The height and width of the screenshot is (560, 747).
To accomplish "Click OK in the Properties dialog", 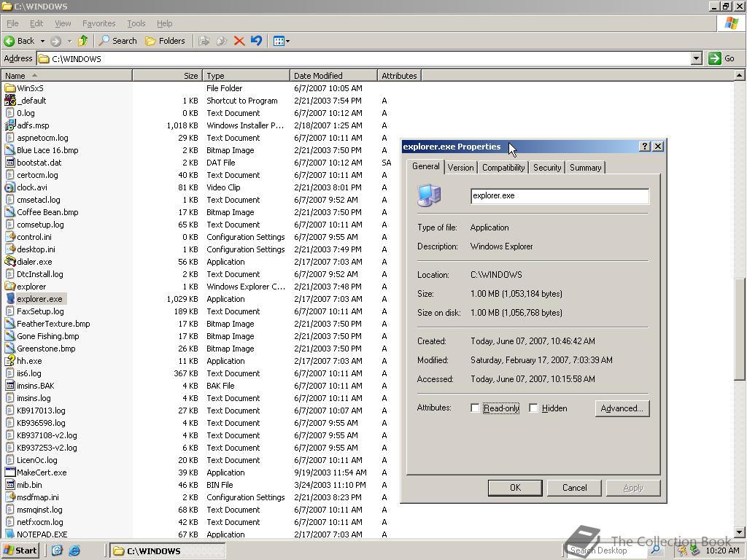I will (x=515, y=488).
